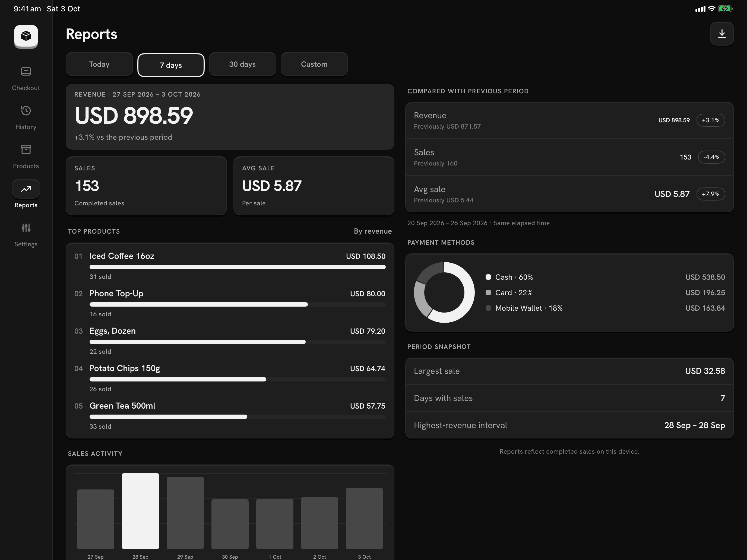This screenshot has height=560, width=747.
Task: Click the USD 538.50 cash amount
Action: 705,277
